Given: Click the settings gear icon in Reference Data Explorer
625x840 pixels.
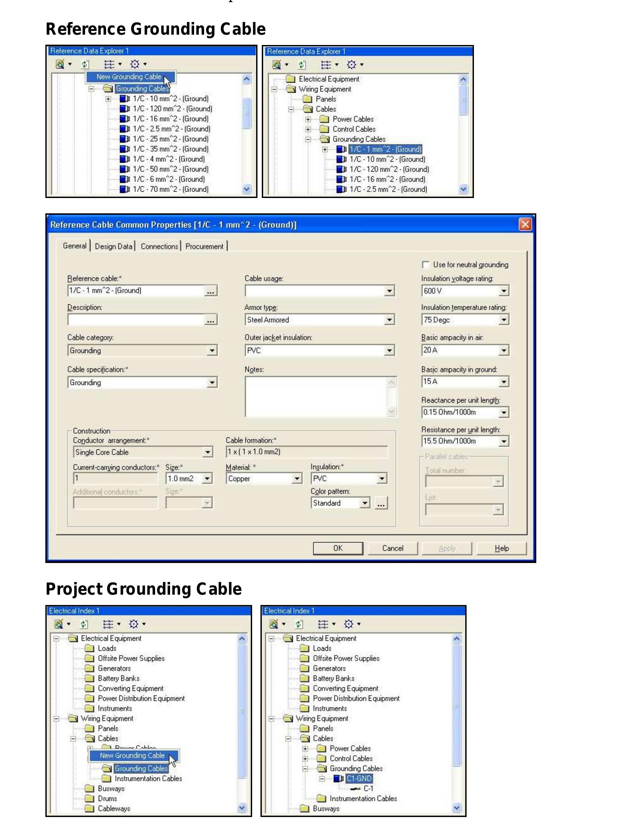Looking at the screenshot, I should 134,64.
